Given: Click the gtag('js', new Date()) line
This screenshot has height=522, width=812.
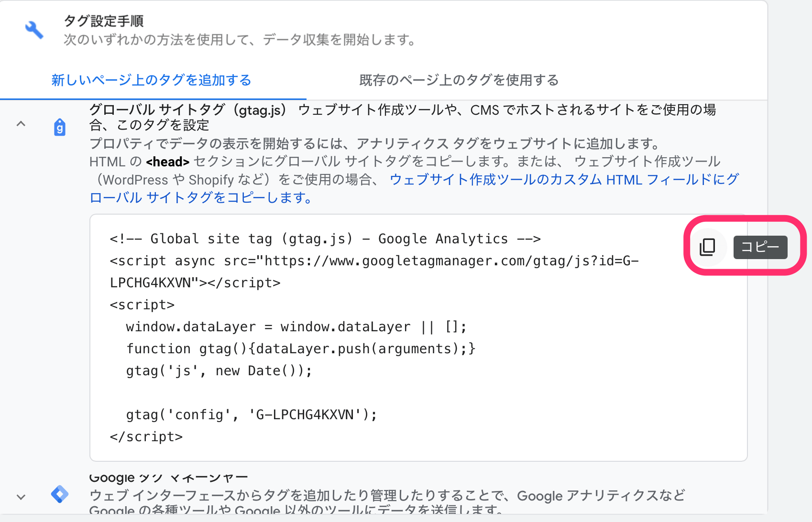Looking at the screenshot, I should (x=219, y=371).
